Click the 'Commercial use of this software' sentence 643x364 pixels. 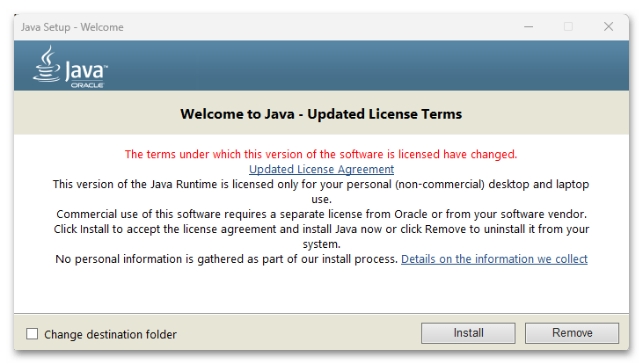point(322,215)
